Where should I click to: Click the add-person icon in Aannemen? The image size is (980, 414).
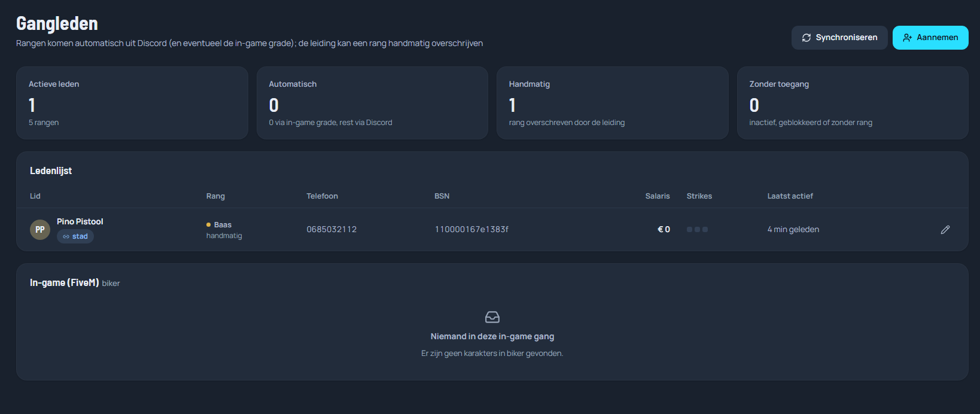click(908, 38)
